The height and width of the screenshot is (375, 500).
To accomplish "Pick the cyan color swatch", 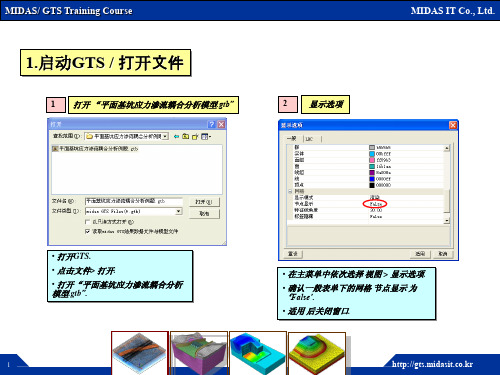I will (x=372, y=154).
